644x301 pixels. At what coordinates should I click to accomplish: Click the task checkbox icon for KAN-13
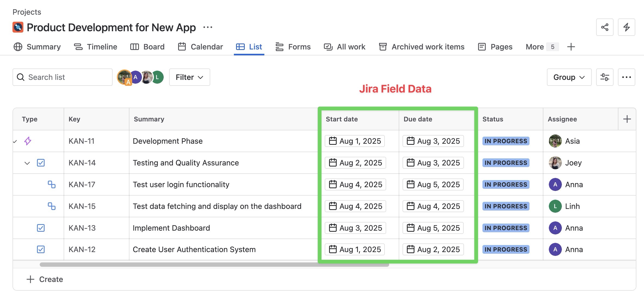(41, 228)
